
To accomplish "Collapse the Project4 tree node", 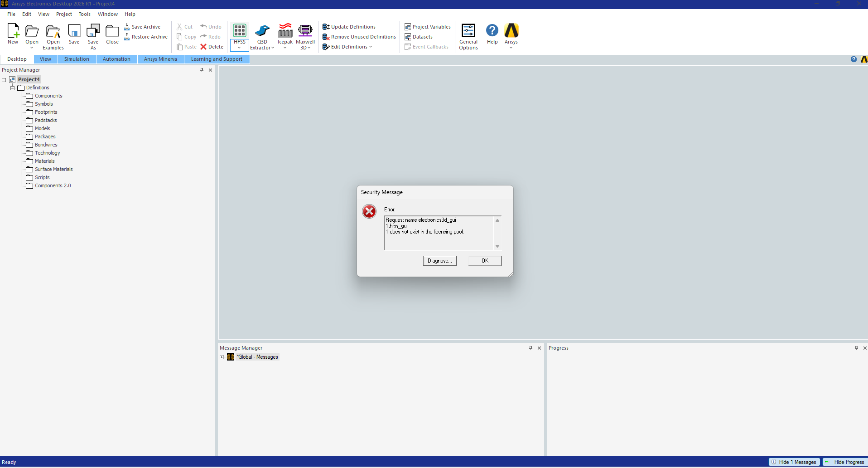I will tap(4, 80).
